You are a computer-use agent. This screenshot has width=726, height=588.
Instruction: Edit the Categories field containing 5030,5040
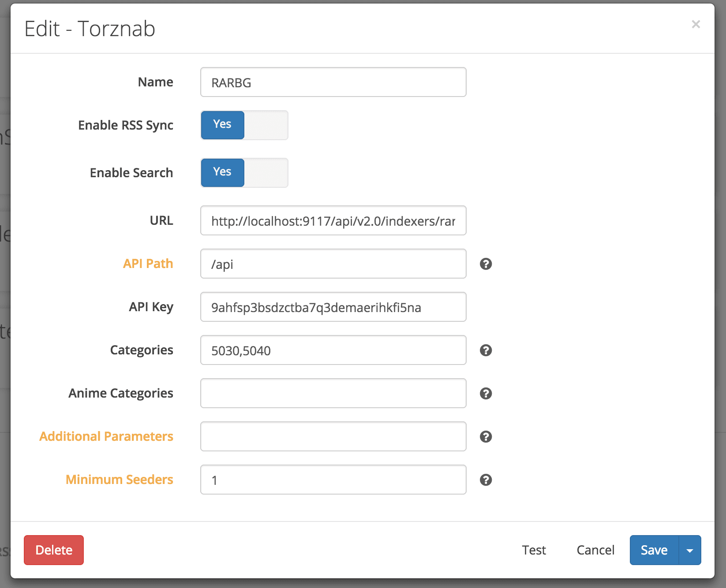pos(333,350)
